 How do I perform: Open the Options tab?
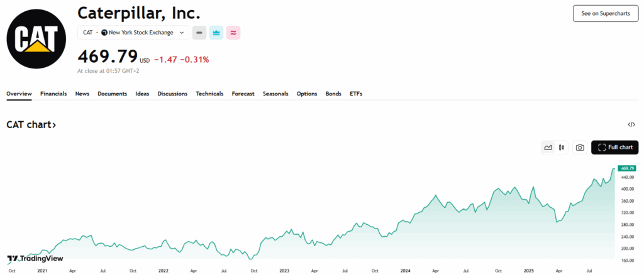click(307, 94)
